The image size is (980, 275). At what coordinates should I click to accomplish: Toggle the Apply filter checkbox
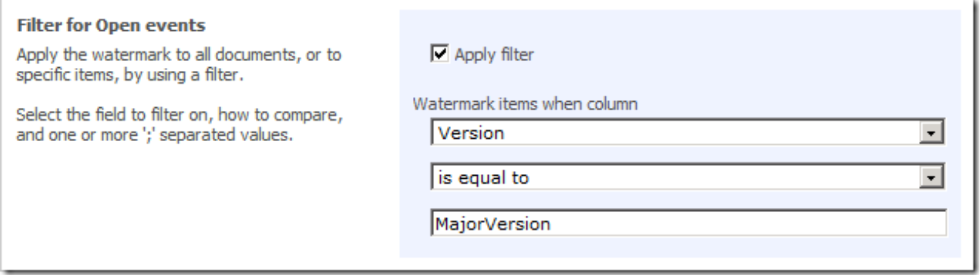click(439, 54)
